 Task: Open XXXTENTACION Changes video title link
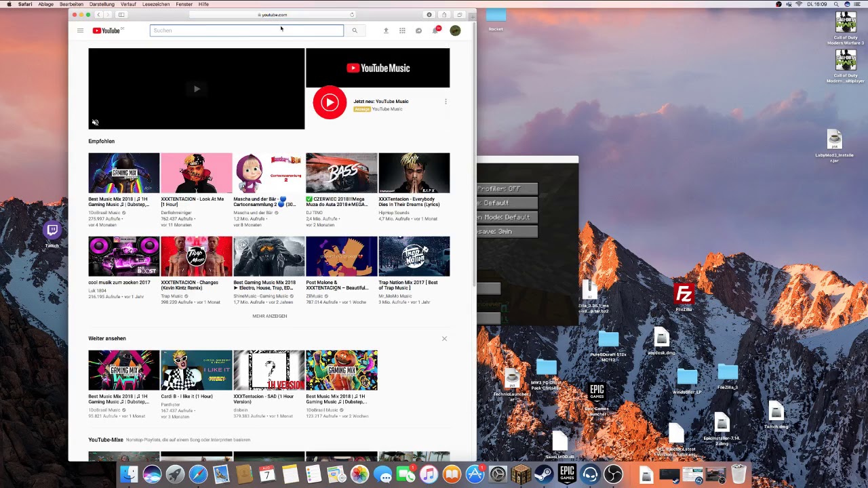[190, 285]
